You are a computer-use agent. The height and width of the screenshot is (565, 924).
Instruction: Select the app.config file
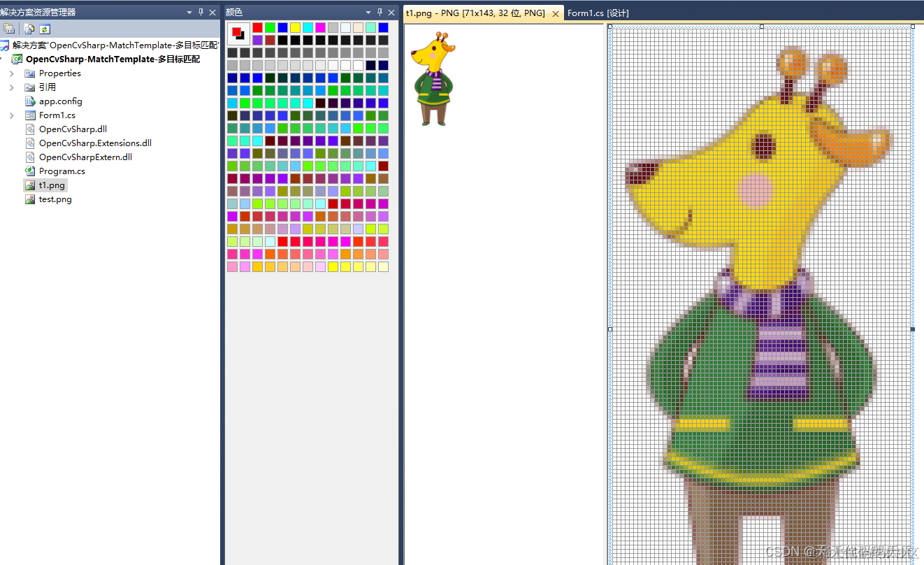pos(61,101)
